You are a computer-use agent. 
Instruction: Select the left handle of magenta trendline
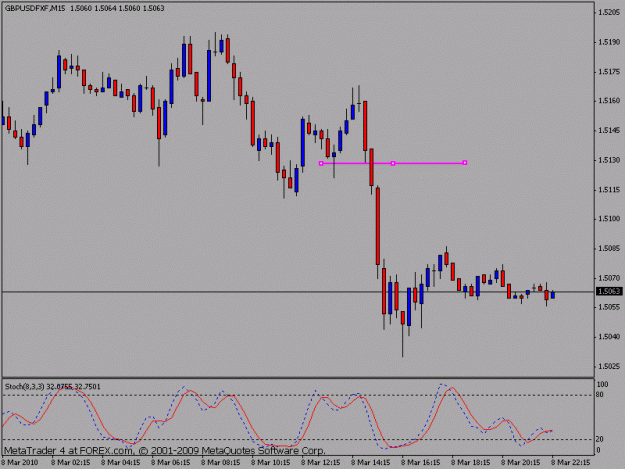click(x=321, y=163)
